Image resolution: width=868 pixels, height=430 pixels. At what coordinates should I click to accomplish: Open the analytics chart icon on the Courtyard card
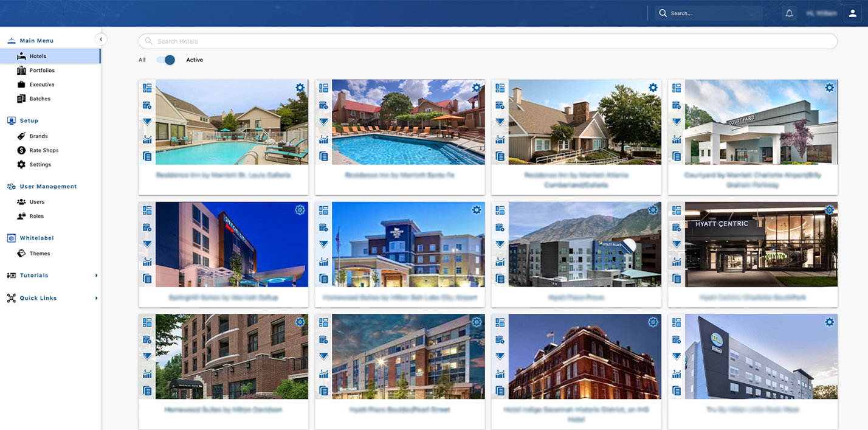click(x=677, y=139)
